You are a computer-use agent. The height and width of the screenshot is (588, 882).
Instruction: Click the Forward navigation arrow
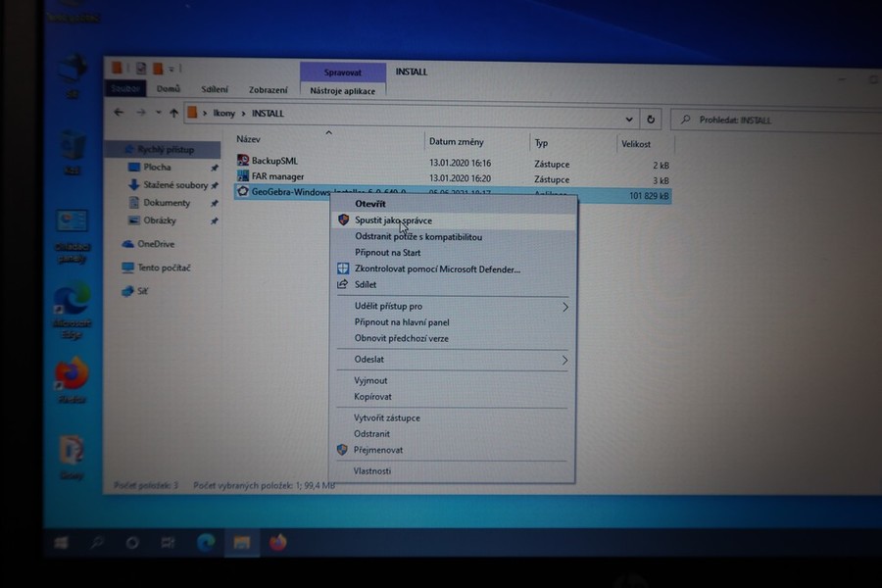point(140,113)
